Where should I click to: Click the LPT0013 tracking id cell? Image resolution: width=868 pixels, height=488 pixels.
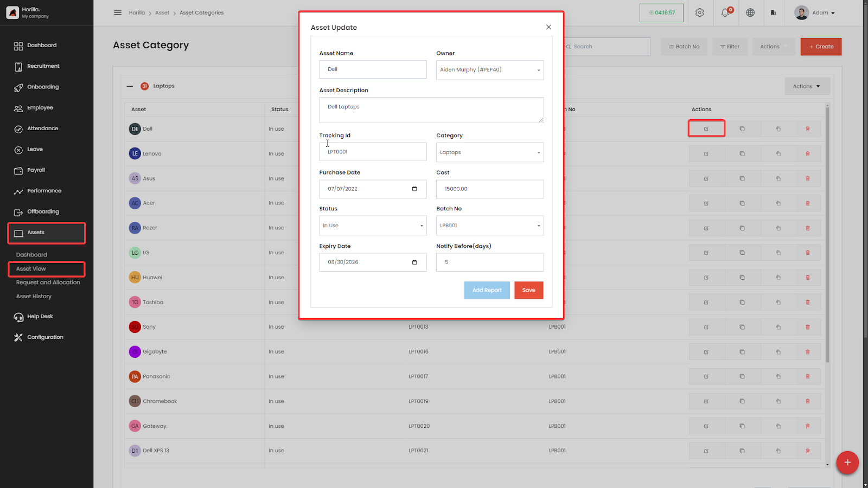418,327
